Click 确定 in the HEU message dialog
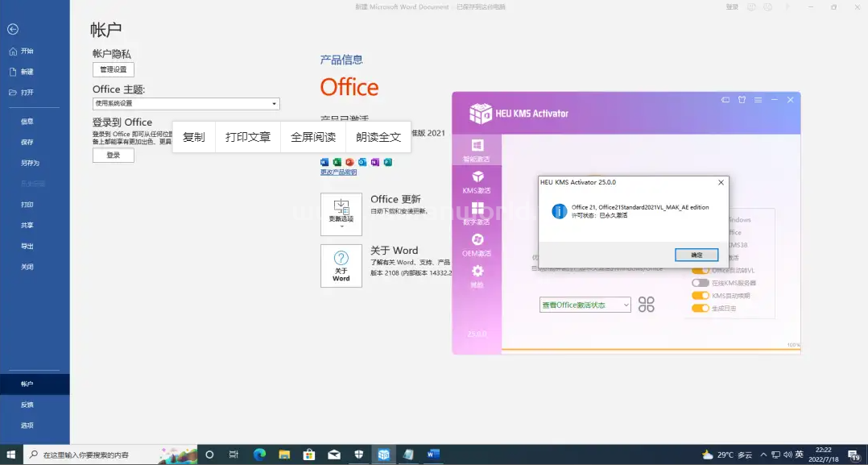This screenshot has height=465, width=868. point(696,255)
